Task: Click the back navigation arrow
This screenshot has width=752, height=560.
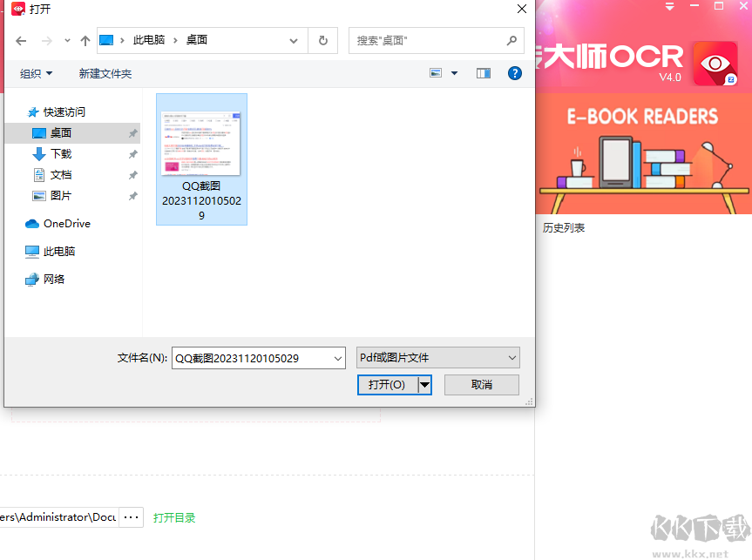Action: 21,40
